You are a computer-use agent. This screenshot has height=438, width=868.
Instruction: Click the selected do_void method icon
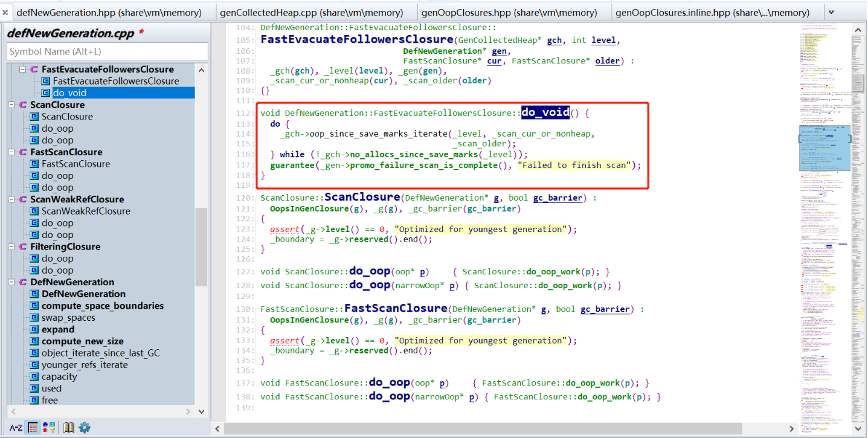coord(45,93)
